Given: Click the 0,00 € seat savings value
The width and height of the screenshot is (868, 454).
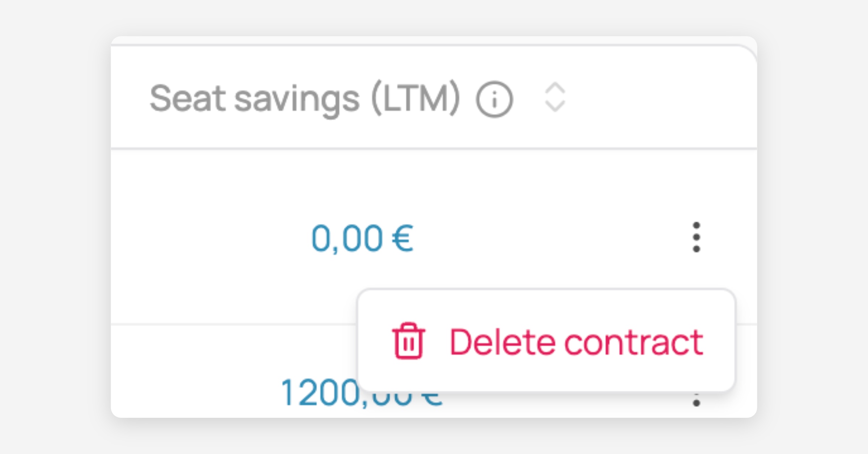Looking at the screenshot, I should (362, 238).
